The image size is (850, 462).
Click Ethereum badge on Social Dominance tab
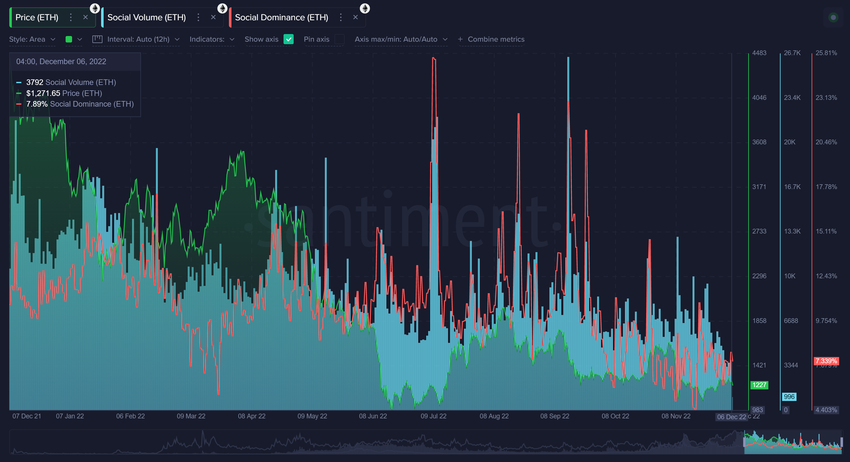point(364,7)
